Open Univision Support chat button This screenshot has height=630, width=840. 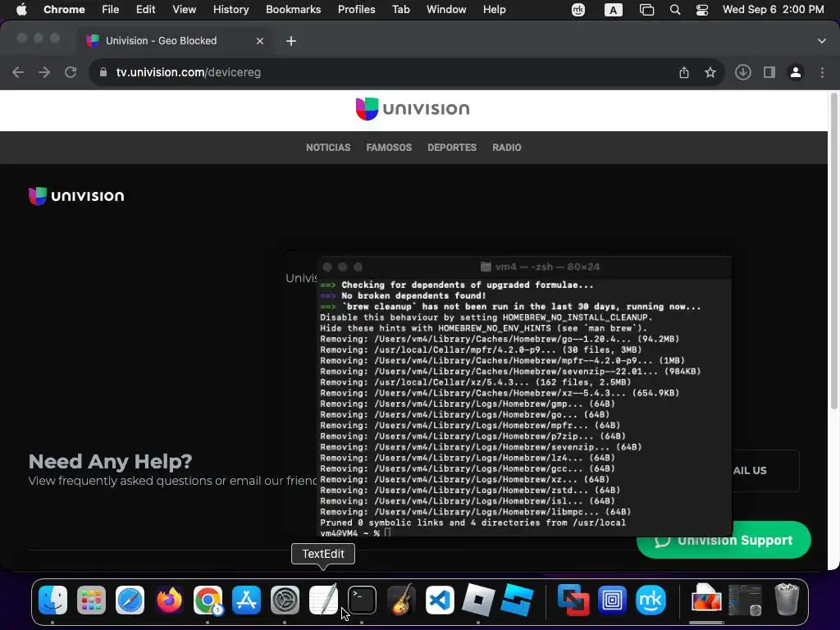(724, 540)
